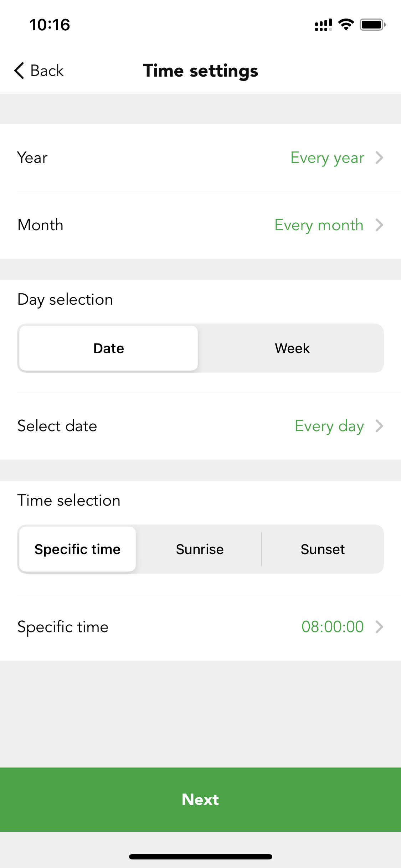The height and width of the screenshot is (868, 401).
Task: Tap the chevron next to Every month
Action: coord(379,225)
